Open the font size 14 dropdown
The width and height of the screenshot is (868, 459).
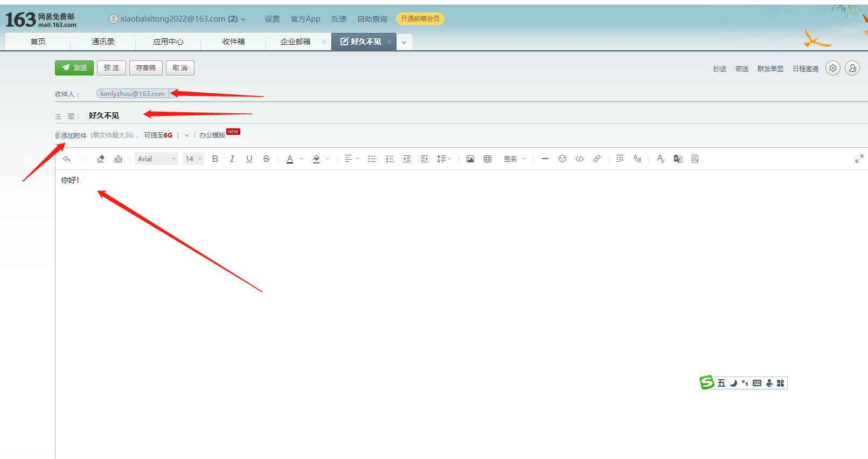(193, 159)
